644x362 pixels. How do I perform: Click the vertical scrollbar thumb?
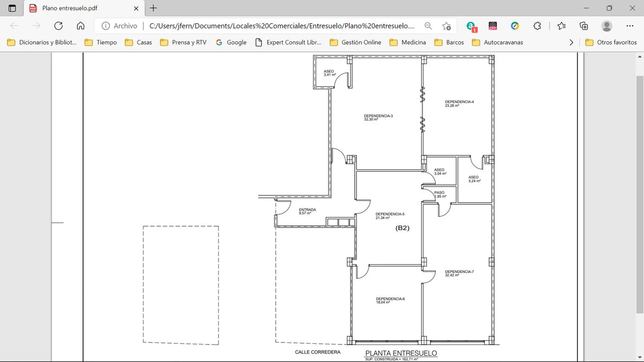(x=639, y=195)
